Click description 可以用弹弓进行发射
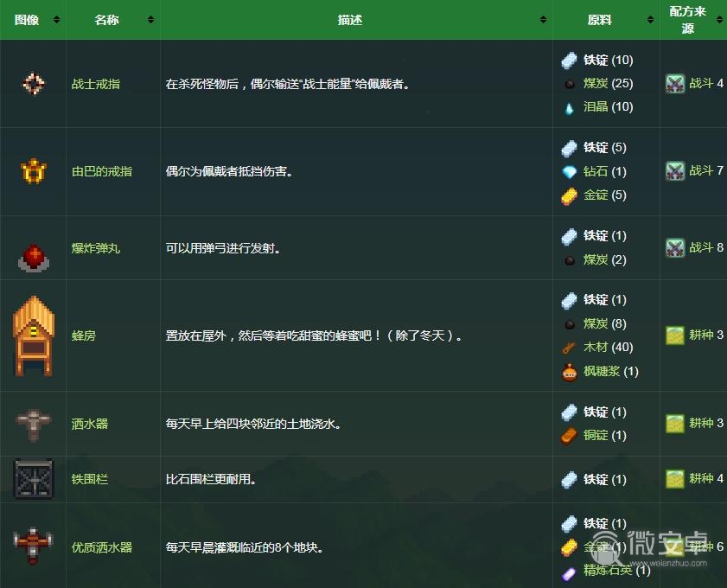This screenshot has width=727, height=588. 224,248
